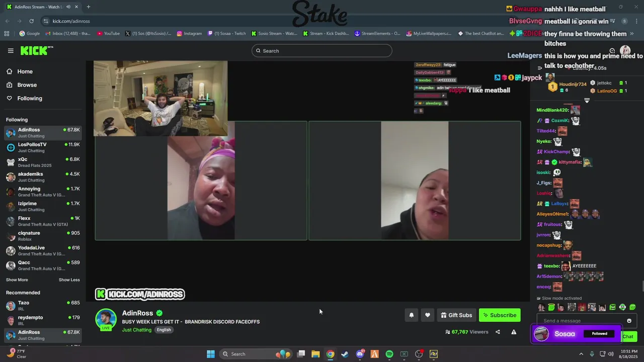
Task: Click Show Less under Following list
Action: point(69,280)
